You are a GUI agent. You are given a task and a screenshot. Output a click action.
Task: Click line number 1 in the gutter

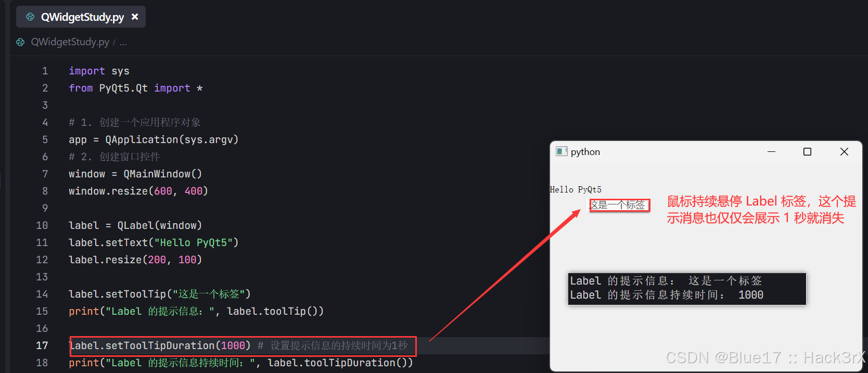(45, 71)
